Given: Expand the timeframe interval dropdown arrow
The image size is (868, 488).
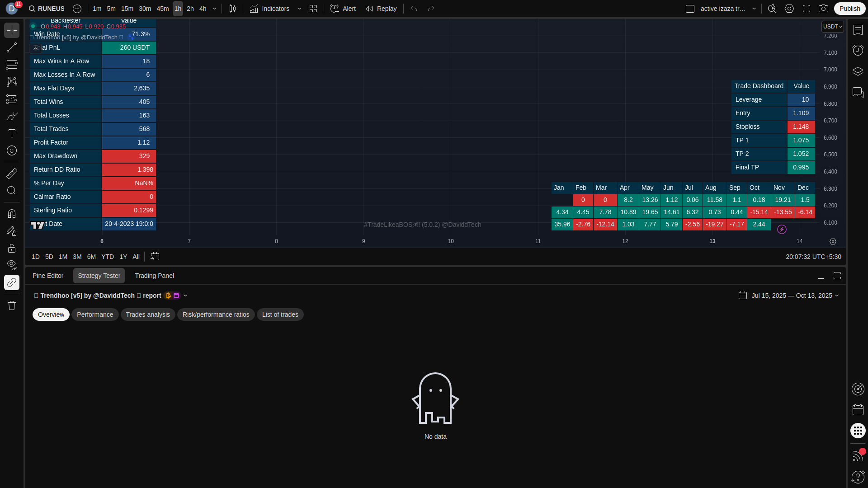Looking at the screenshot, I should tap(214, 9).
